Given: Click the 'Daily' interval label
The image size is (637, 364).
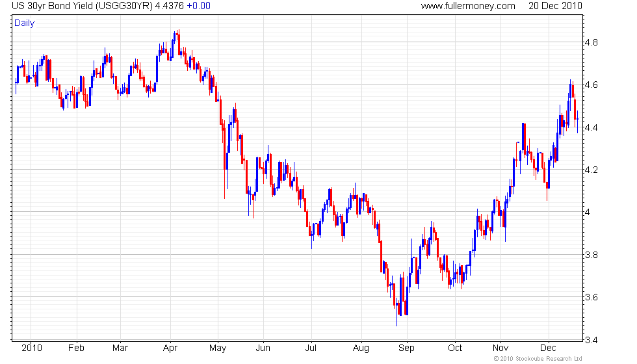Looking at the screenshot, I should 25,23.
